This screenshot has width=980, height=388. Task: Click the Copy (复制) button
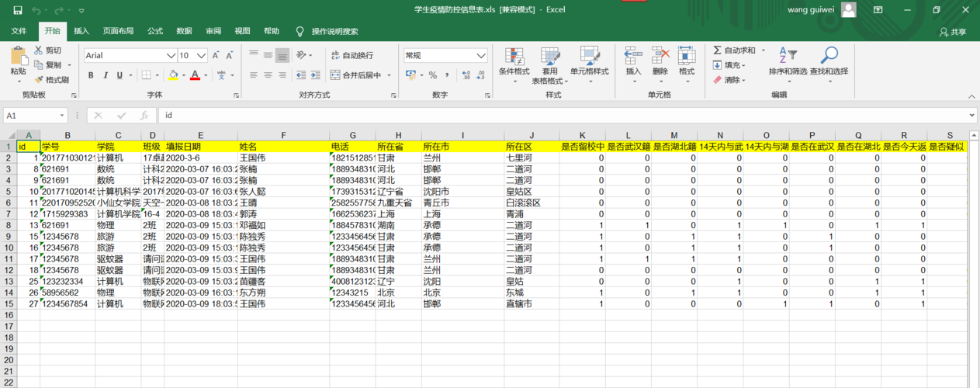point(48,65)
